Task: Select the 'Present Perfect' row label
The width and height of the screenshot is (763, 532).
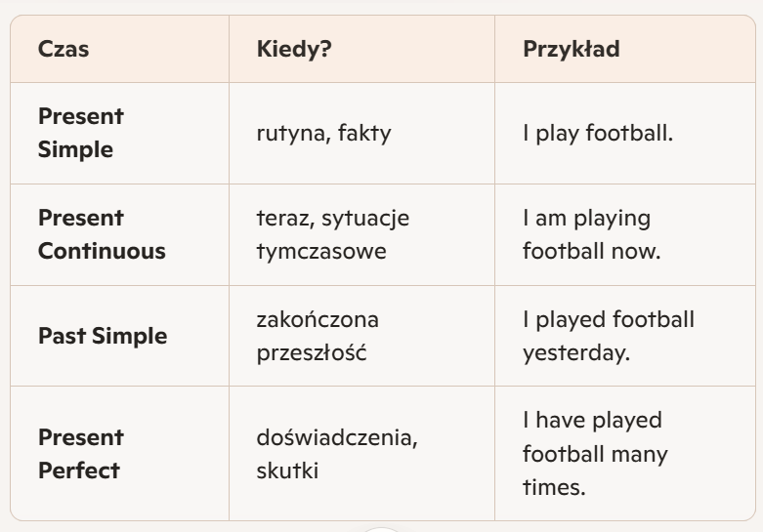Action: pyautogui.click(x=81, y=454)
